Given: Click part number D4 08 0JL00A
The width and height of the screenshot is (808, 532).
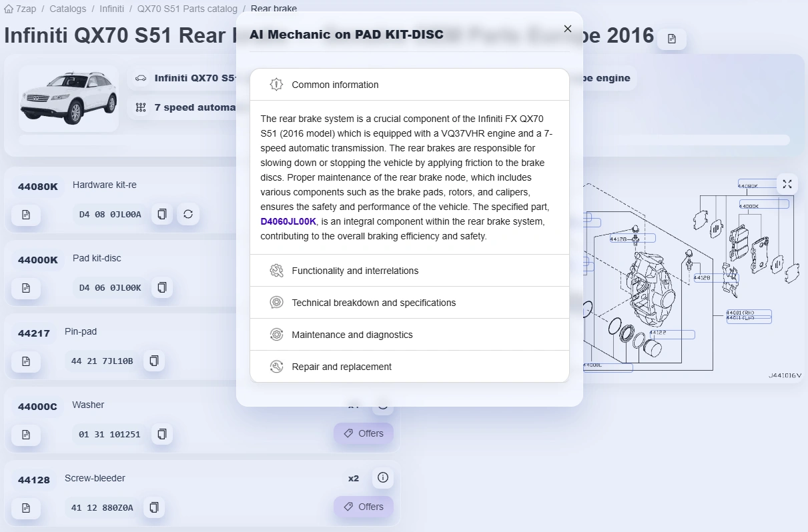Looking at the screenshot, I should point(110,214).
